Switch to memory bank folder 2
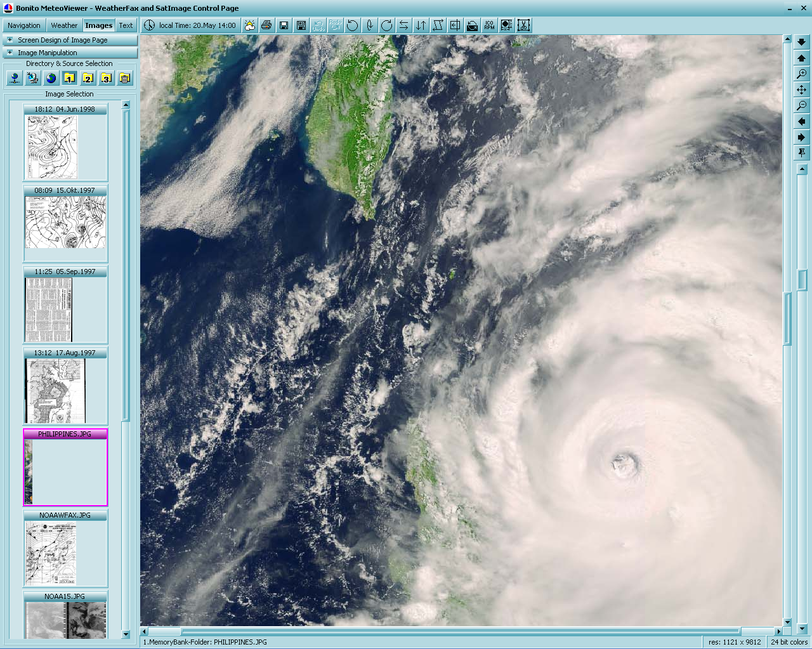Image resolution: width=812 pixels, height=649 pixels. click(x=88, y=78)
